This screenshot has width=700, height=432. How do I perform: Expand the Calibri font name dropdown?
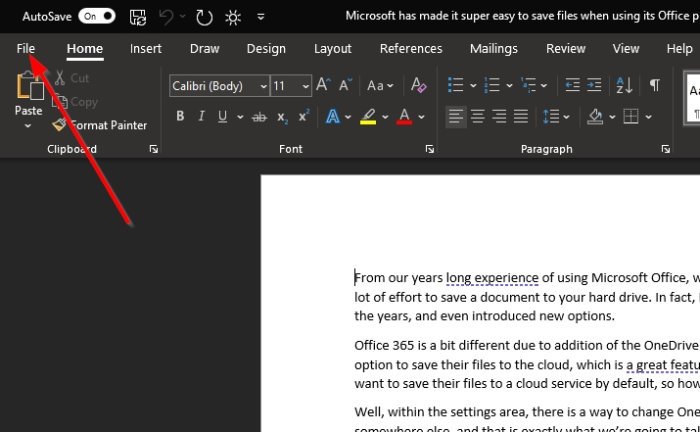click(x=263, y=87)
